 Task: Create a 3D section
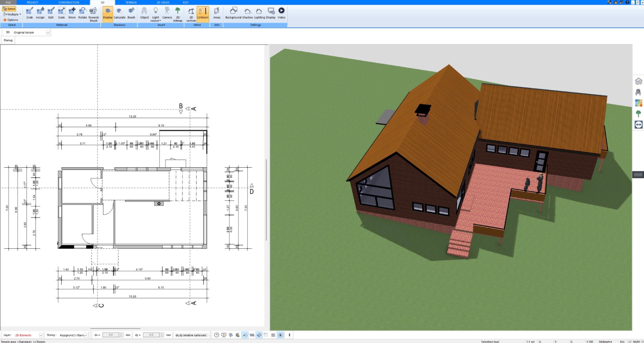[x=191, y=14]
